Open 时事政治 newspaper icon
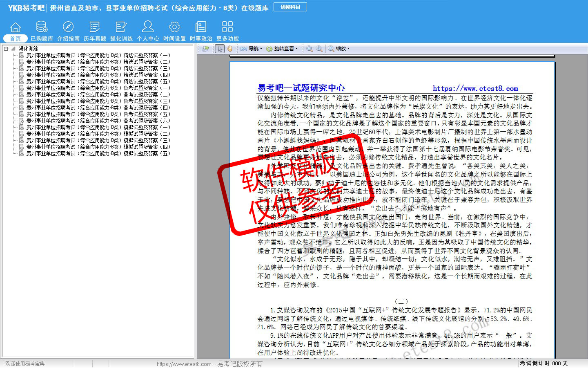Viewport: 588px width, 368px height. (x=201, y=27)
